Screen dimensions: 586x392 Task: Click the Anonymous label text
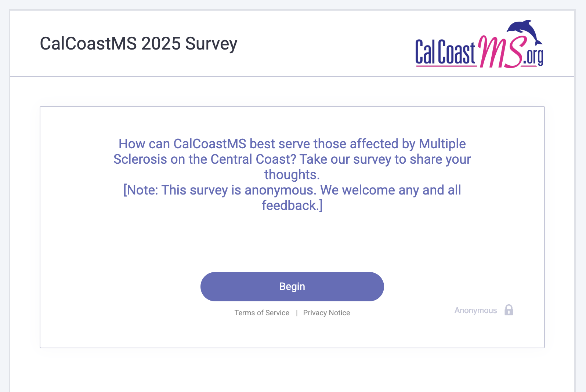475,311
